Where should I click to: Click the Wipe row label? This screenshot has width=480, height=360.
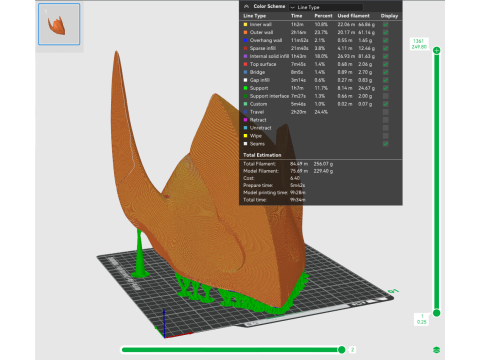point(256,136)
